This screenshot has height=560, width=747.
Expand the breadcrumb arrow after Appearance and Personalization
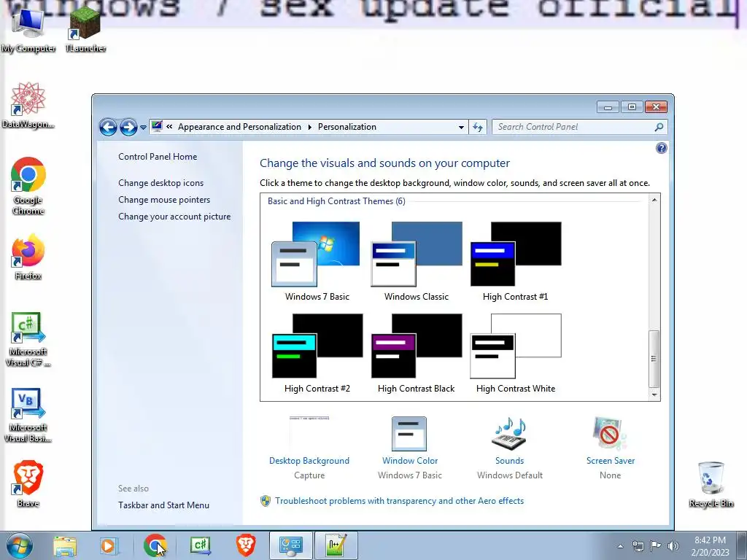click(x=309, y=127)
